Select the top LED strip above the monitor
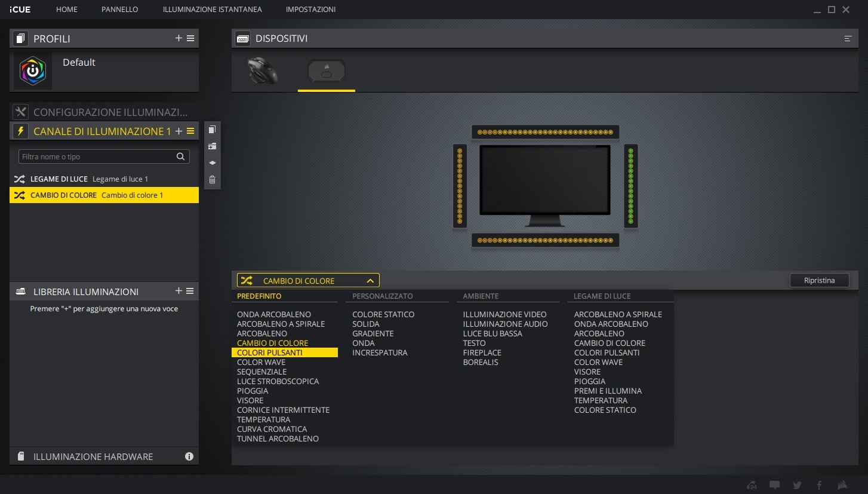The height and width of the screenshot is (494, 868). pos(545,132)
